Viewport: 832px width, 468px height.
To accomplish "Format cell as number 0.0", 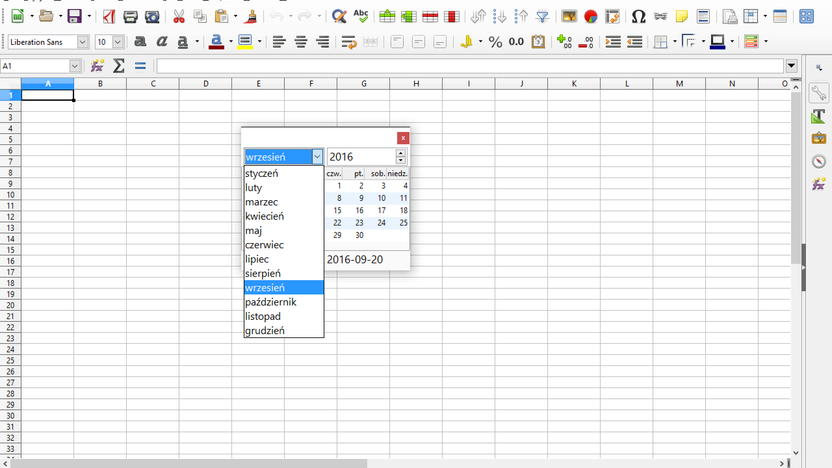I will pyautogui.click(x=516, y=41).
